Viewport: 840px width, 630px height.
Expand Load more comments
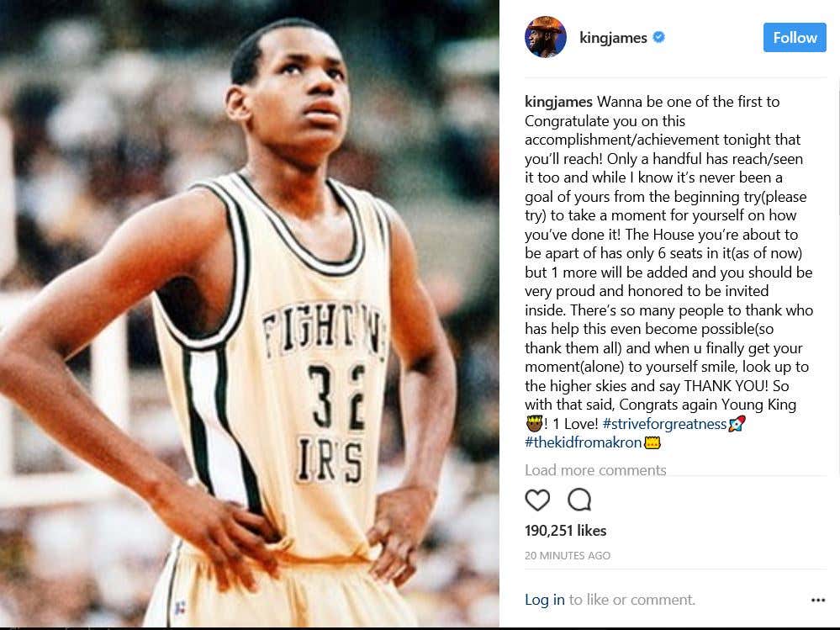595,470
